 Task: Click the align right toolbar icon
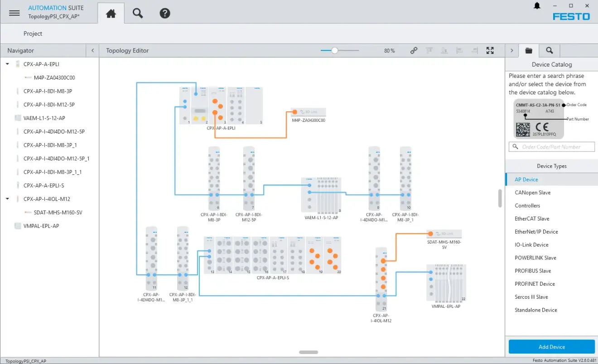[474, 51]
